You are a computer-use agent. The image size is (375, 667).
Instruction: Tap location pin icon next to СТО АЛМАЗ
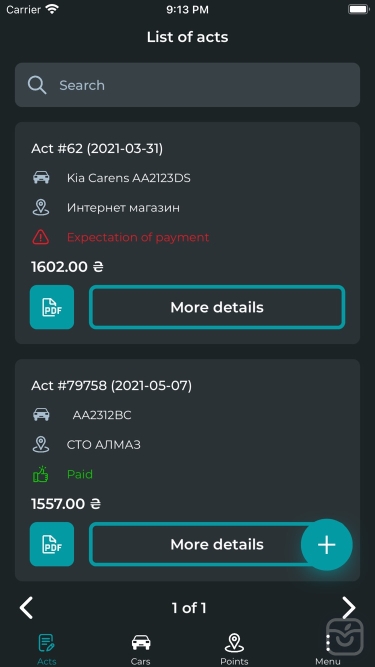(41, 445)
